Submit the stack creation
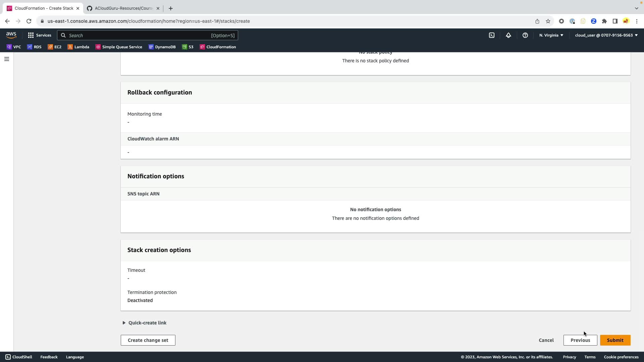Image resolution: width=644 pixels, height=362 pixels. [x=615, y=340]
